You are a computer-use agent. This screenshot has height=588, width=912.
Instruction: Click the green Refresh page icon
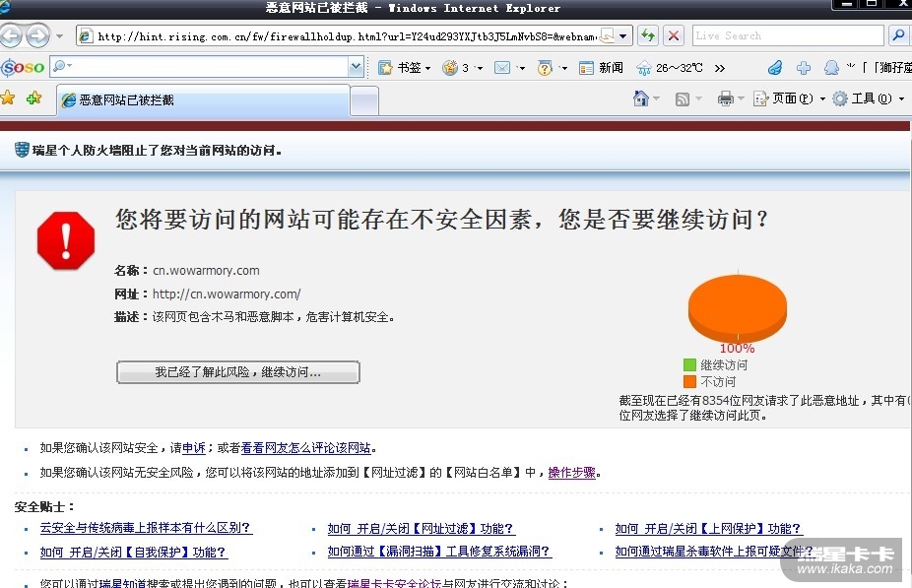click(647, 36)
